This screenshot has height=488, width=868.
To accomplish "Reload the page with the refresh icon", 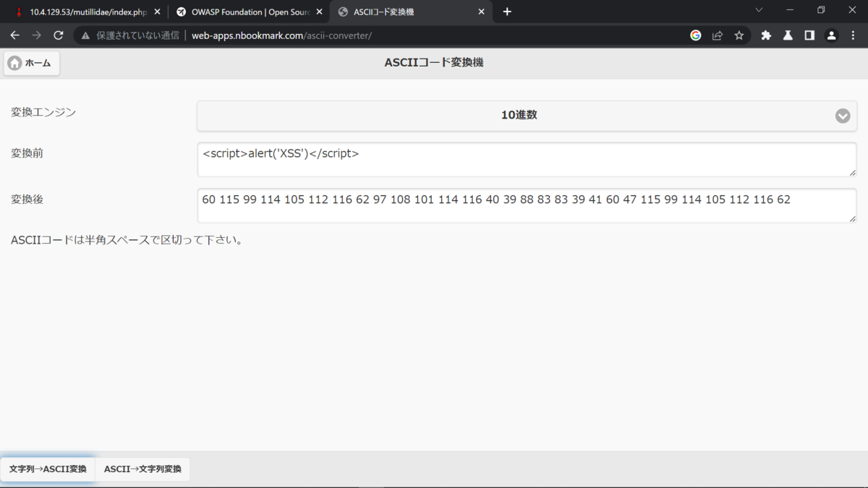I will pos(59,35).
